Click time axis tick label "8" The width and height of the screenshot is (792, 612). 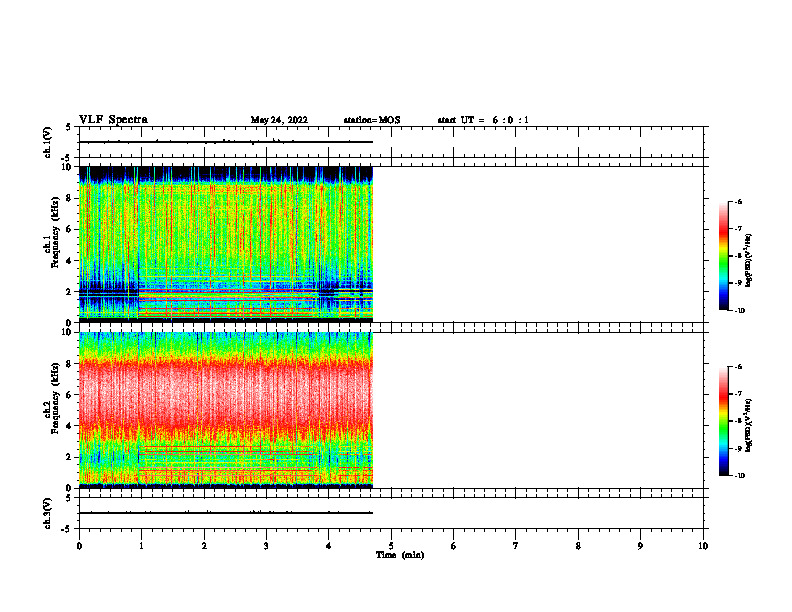(x=578, y=546)
